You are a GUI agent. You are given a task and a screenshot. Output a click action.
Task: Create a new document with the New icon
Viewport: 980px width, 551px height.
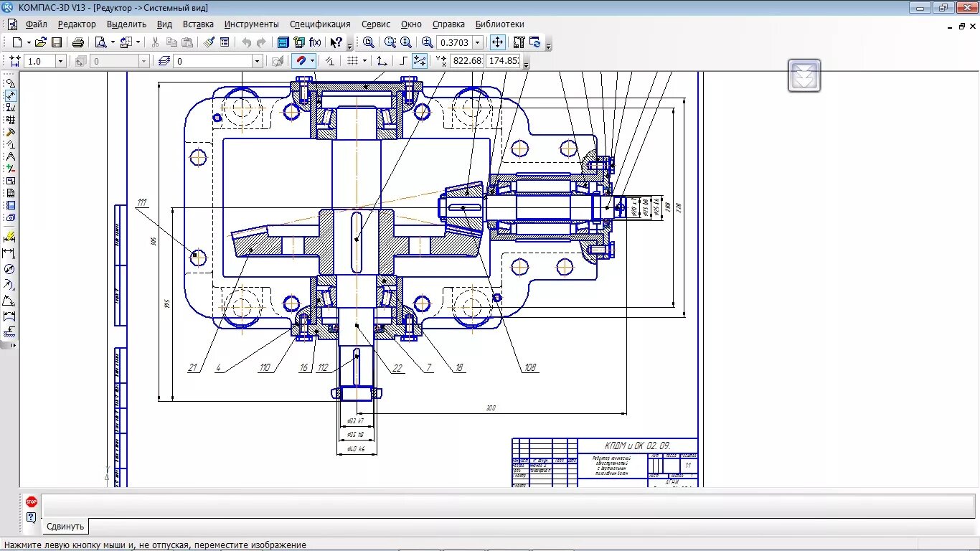(x=17, y=42)
